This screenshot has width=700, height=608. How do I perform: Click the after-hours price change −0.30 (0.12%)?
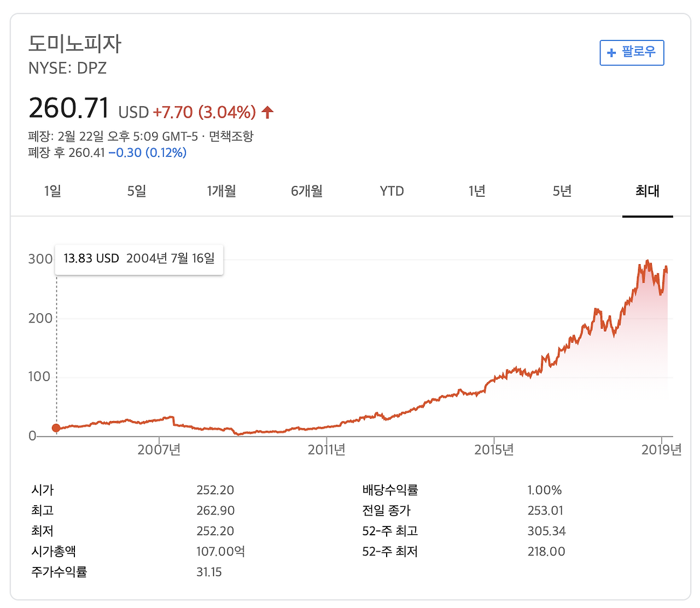(x=148, y=153)
